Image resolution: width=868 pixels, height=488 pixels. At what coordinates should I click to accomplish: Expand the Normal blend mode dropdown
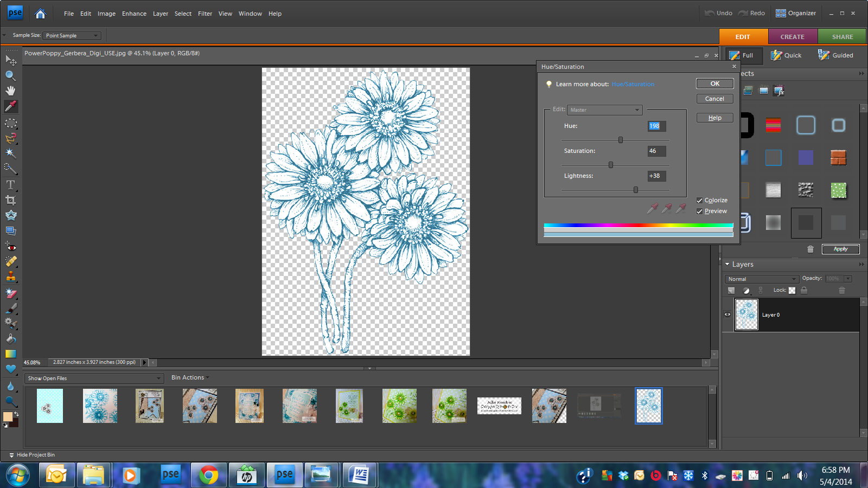(761, 279)
